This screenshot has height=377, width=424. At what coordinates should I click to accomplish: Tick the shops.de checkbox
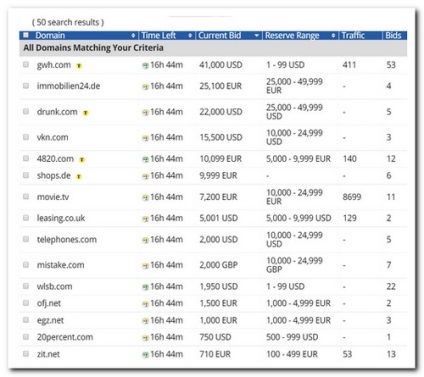click(26, 175)
